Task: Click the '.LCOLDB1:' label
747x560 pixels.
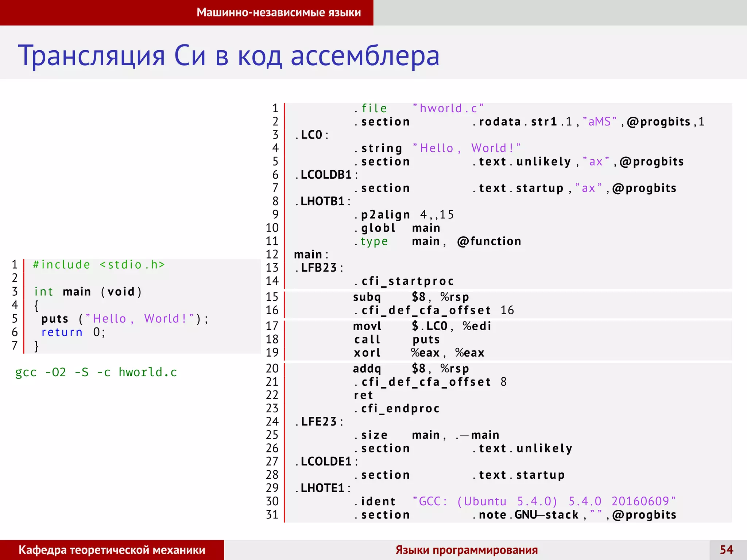Action: click(x=326, y=175)
